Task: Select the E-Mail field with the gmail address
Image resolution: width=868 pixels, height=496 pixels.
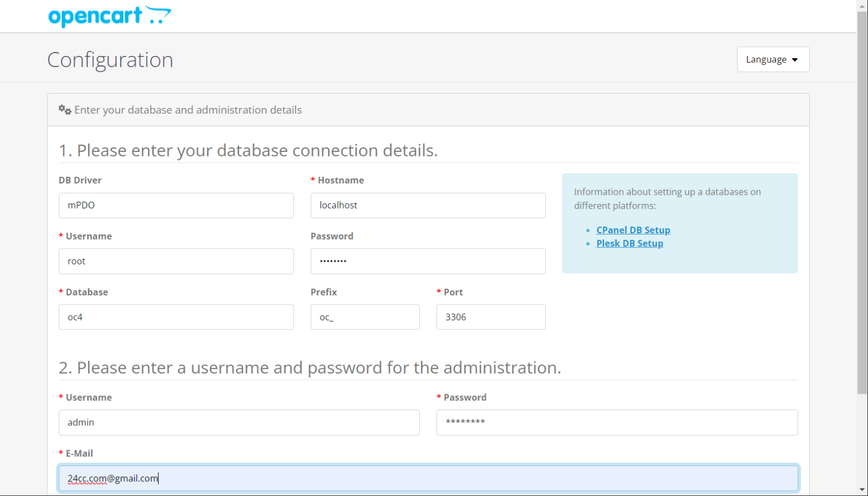Action: point(428,478)
